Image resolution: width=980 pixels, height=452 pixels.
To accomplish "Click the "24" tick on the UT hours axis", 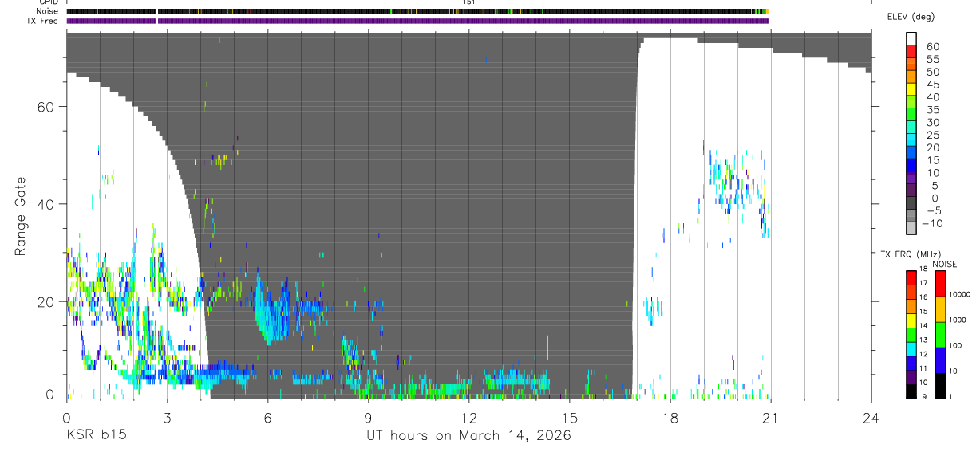I will [871, 416].
